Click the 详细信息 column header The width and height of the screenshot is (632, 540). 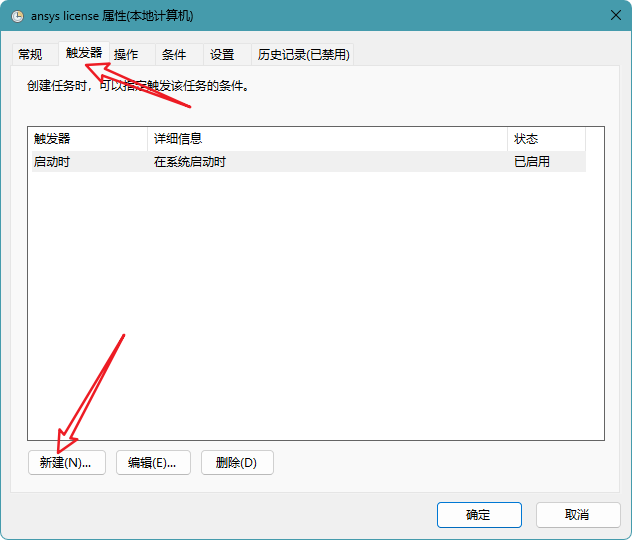327,139
